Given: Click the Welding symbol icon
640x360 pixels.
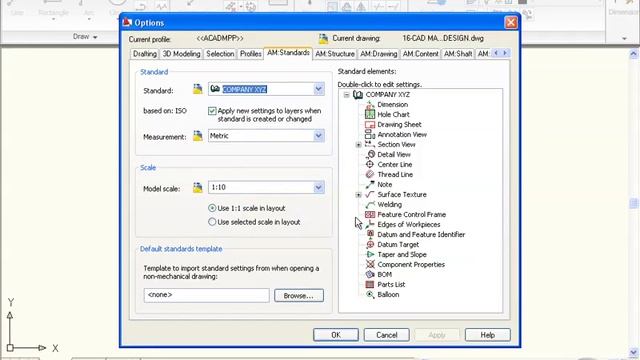Looking at the screenshot, I should click(370, 204).
